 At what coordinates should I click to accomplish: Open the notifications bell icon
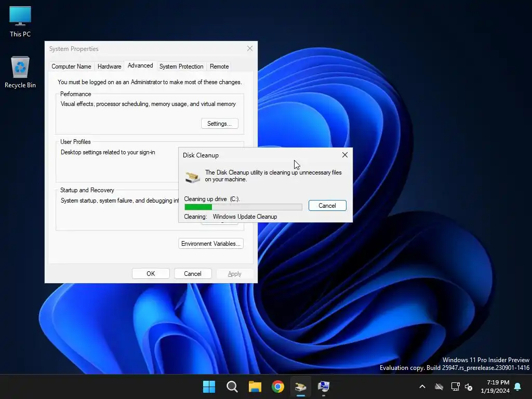click(x=518, y=387)
